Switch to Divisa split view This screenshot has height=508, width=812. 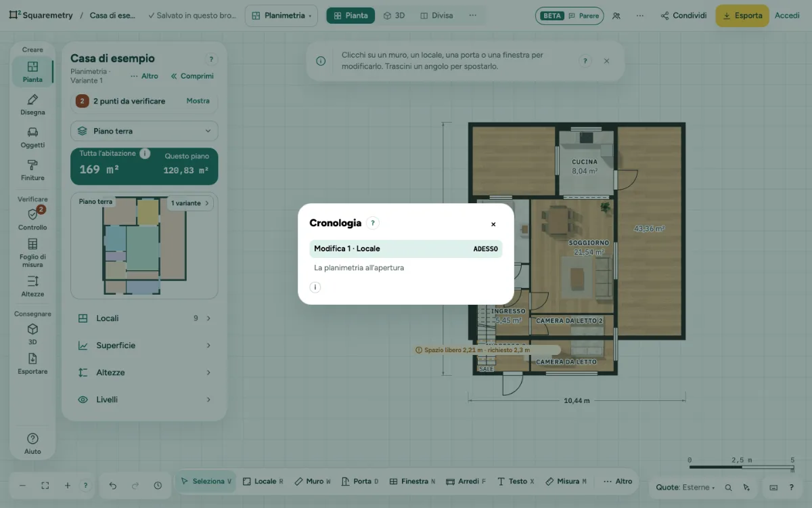[436, 16]
